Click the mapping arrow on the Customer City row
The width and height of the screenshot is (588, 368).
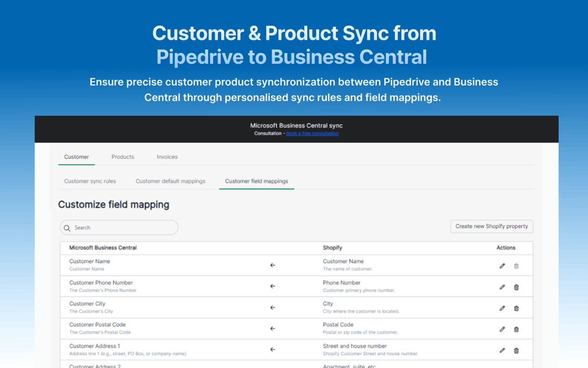point(272,307)
